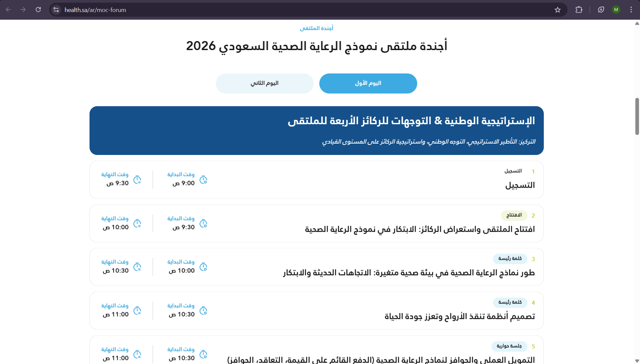Click the أجندة الملتقى link at top
The image size is (640, 364).
pos(316,28)
